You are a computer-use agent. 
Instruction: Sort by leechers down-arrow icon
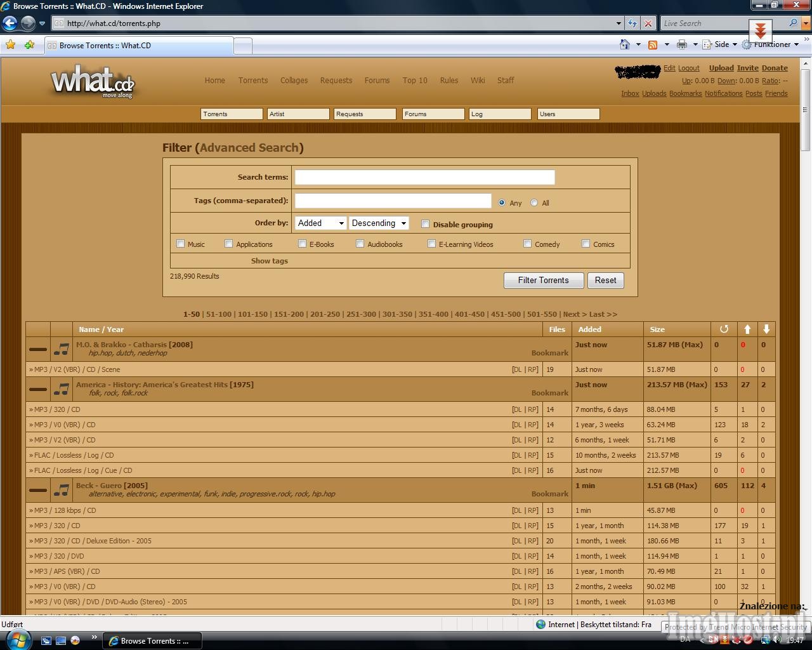click(x=766, y=329)
